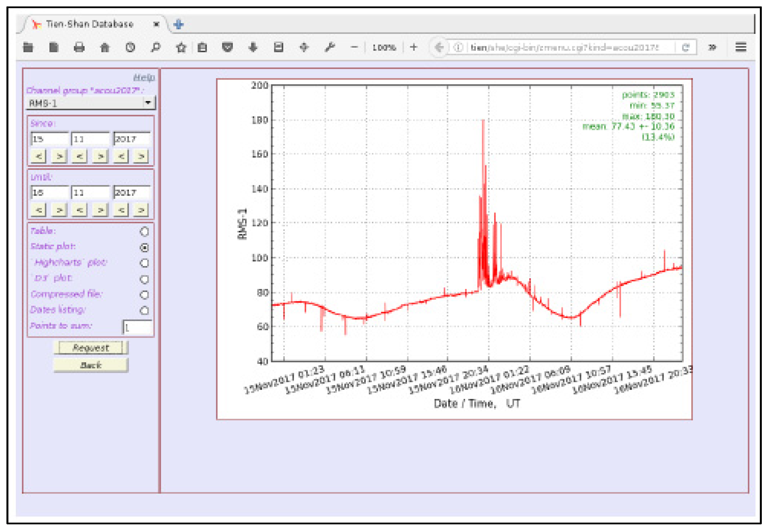This screenshot has width=769, height=532.
Task: Decrease the Until day value
Action: 39,210
